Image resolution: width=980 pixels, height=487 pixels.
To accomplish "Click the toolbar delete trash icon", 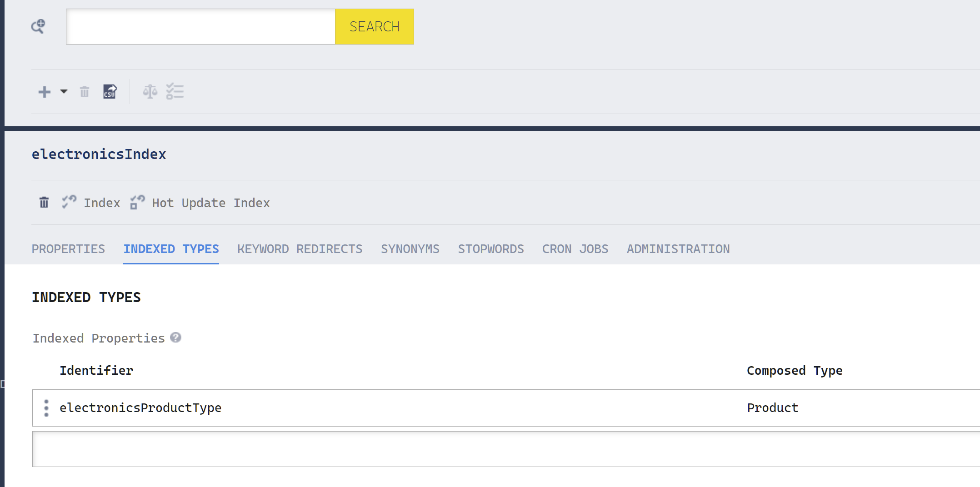I will tap(85, 92).
